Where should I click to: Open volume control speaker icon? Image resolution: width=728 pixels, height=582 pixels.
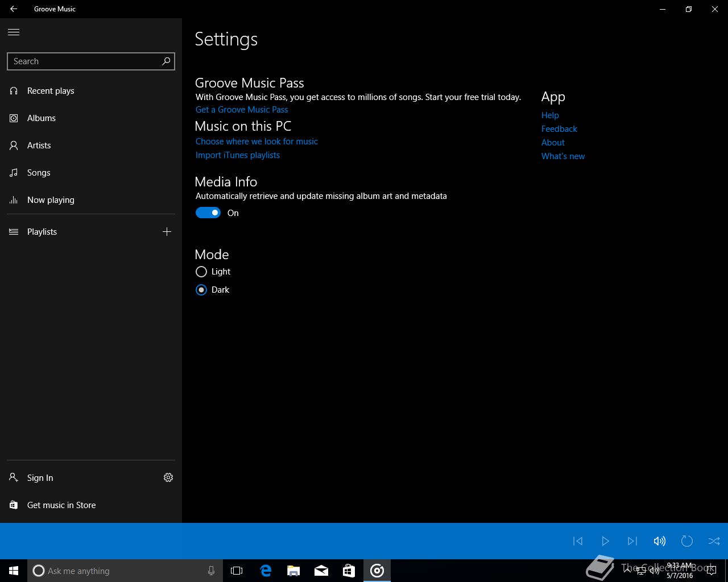(660, 541)
